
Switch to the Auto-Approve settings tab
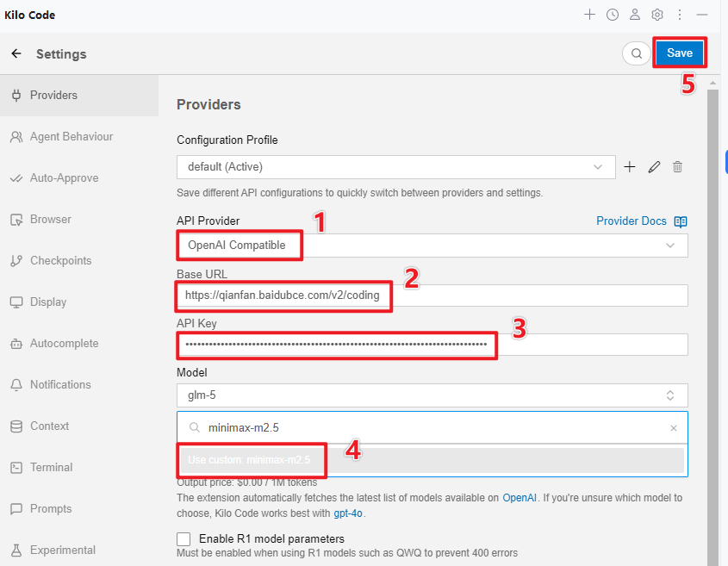(x=64, y=178)
